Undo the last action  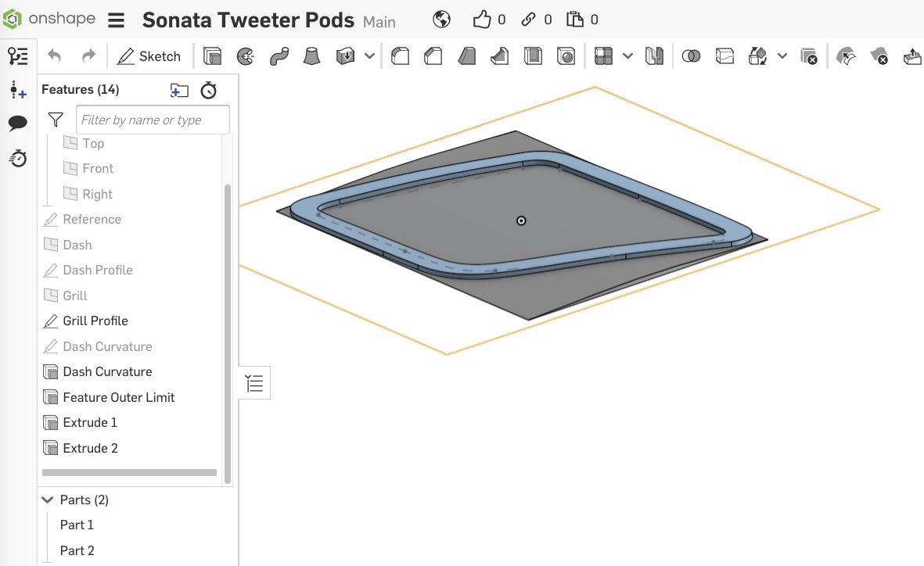click(x=54, y=56)
